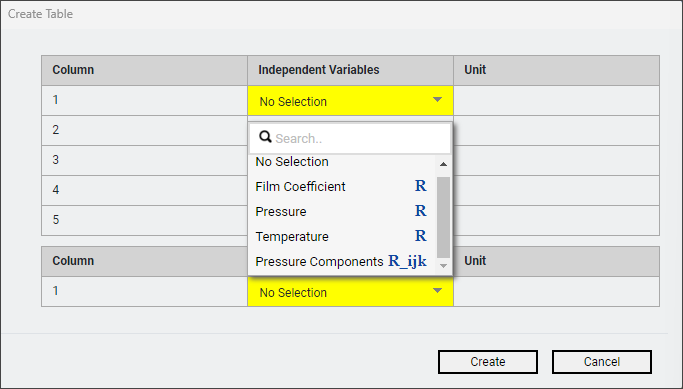Click the Create button
Screen dimensions: 683x389
coord(488,362)
